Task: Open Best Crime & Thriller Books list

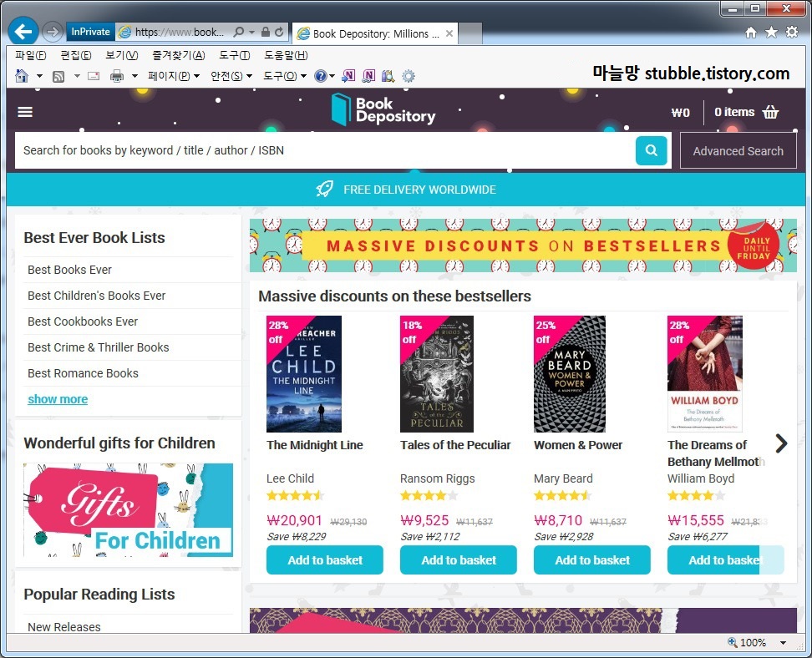Action: click(99, 347)
